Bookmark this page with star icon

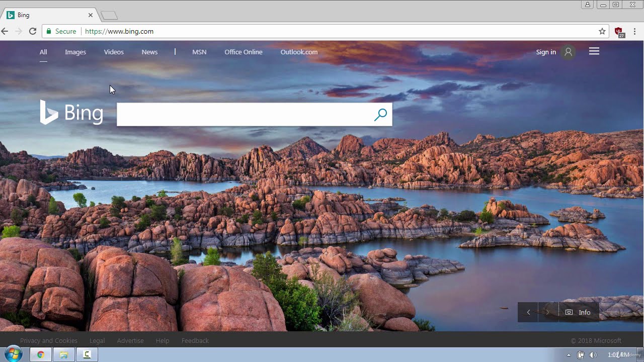[x=602, y=31]
